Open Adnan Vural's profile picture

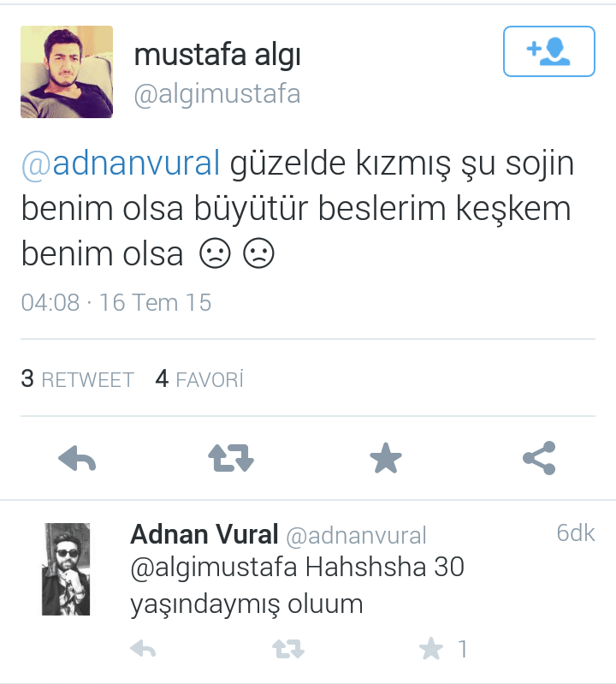[x=66, y=569]
